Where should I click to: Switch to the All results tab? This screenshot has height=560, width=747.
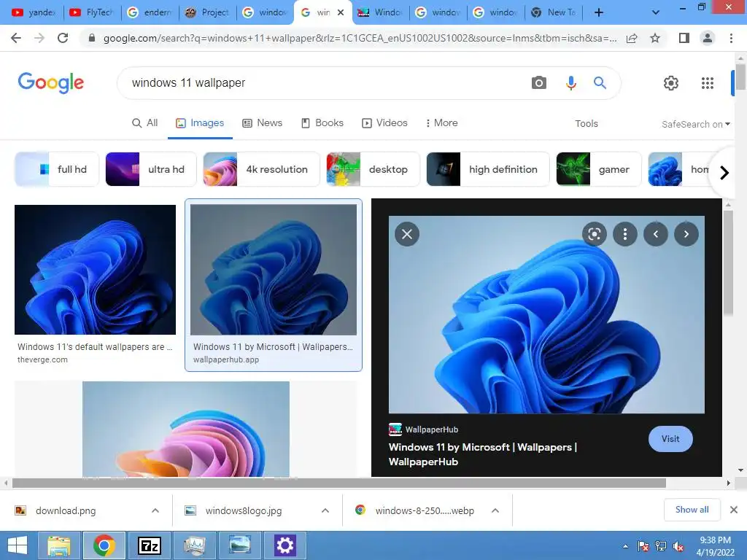pos(145,122)
